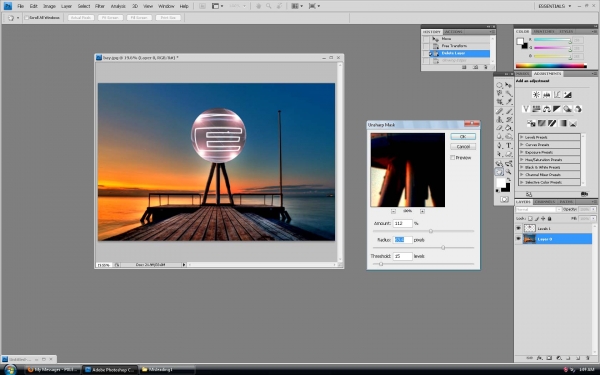The width and height of the screenshot is (600, 375).
Task: Open the Image menu
Action: pyautogui.click(x=49, y=6)
